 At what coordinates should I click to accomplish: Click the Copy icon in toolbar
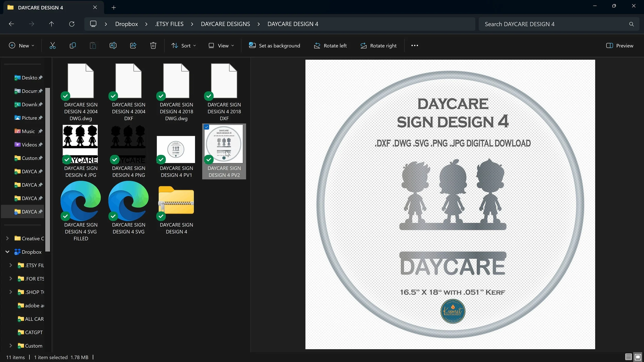pyautogui.click(x=73, y=46)
